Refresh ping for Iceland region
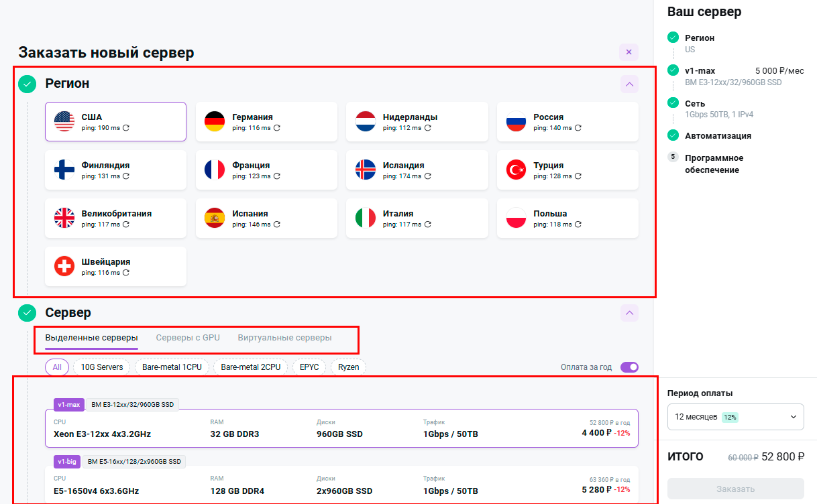Viewport: 817px width, 504px height. click(427, 176)
